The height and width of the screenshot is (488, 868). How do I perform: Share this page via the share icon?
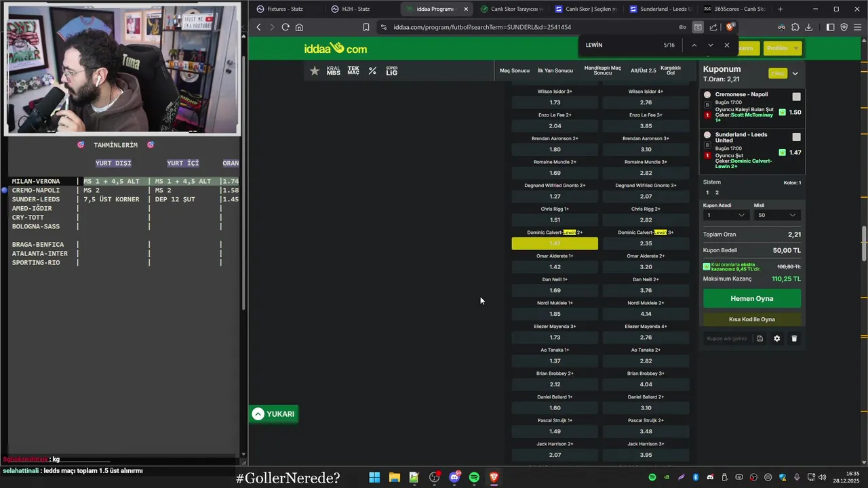click(713, 27)
